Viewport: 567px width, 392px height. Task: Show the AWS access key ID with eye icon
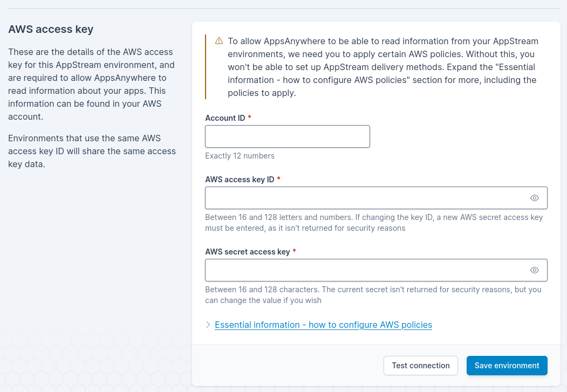click(x=534, y=198)
